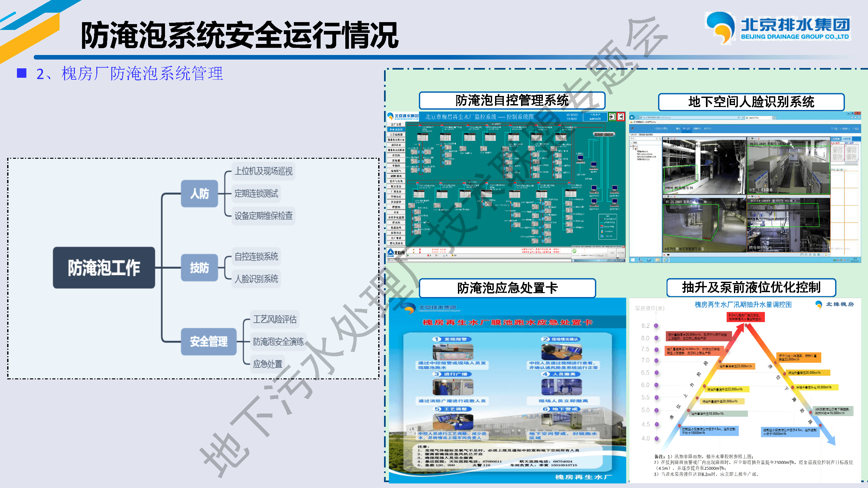Click the green checkmark icon in monitoring popup

574,251
